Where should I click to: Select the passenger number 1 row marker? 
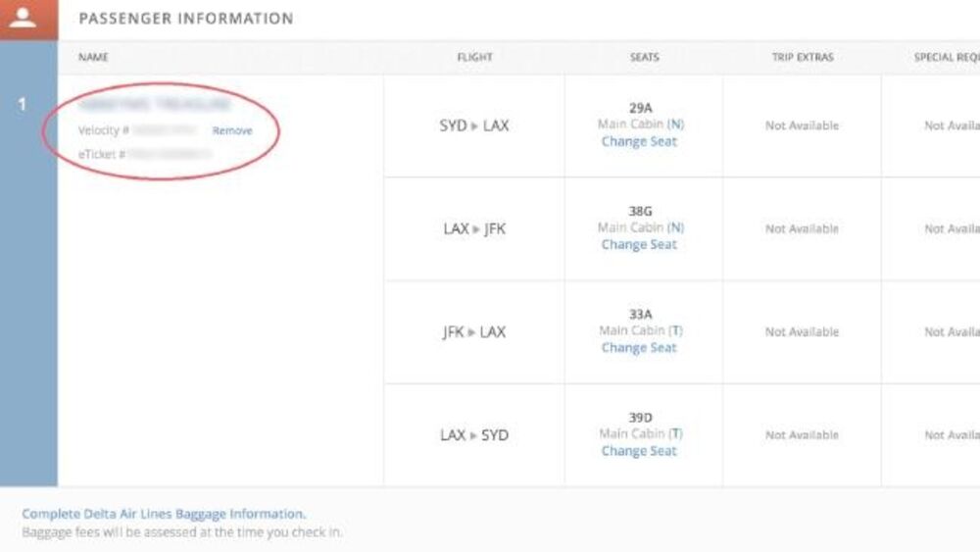[x=24, y=104]
